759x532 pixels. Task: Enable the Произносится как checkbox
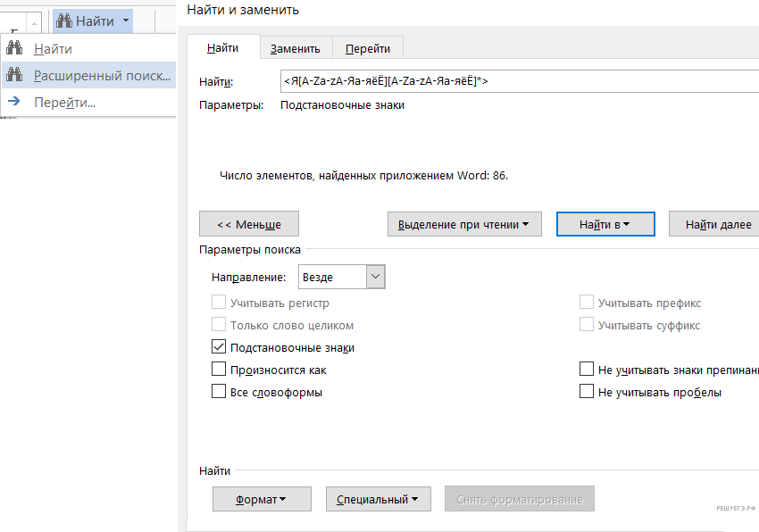click(219, 370)
